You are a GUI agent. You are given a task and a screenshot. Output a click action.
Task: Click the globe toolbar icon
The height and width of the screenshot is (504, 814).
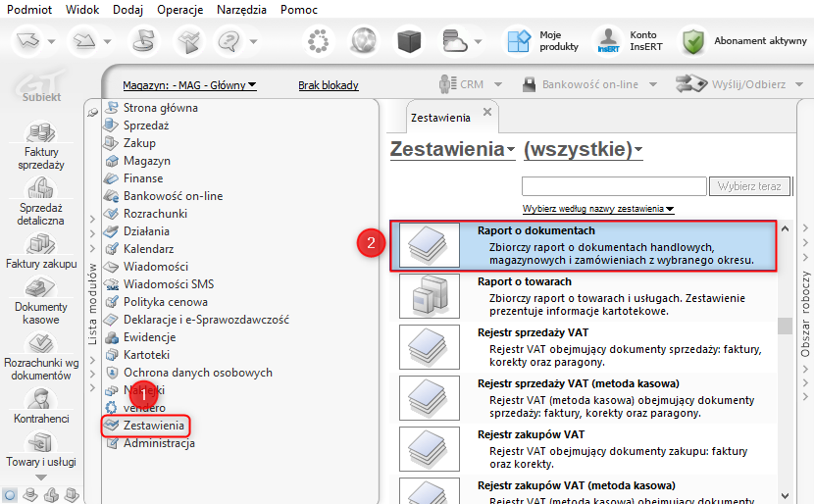point(364,41)
